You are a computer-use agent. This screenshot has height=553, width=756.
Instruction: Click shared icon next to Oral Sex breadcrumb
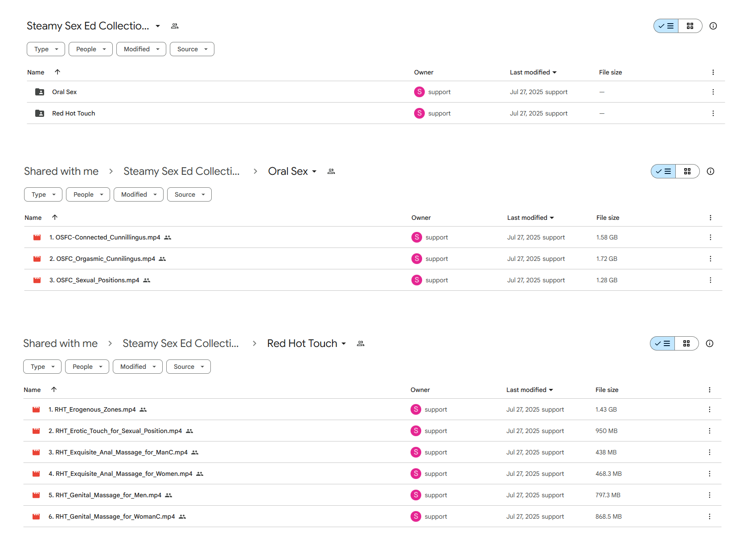331,171
